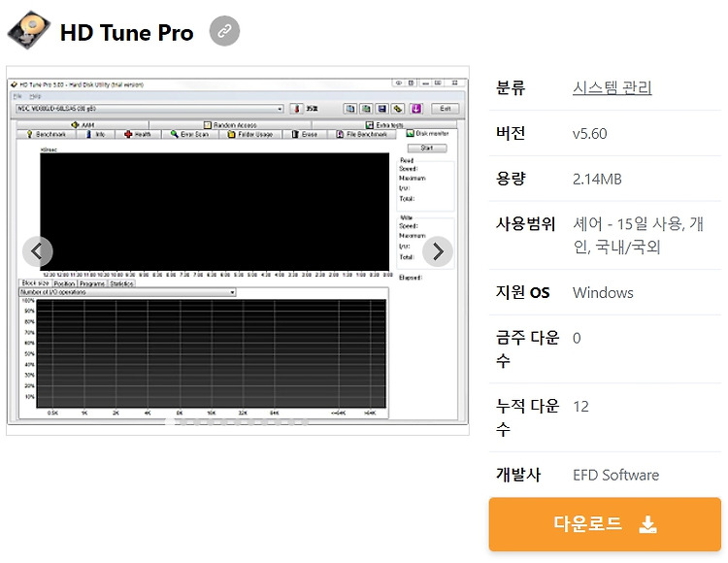Screen dimensions: 728x563
Task: Switch to the Random Access tab
Action: pyautogui.click(x=230, y=125)
